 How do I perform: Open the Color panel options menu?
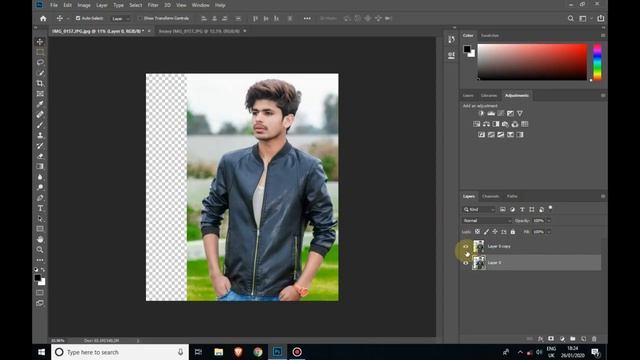point(603,36)
